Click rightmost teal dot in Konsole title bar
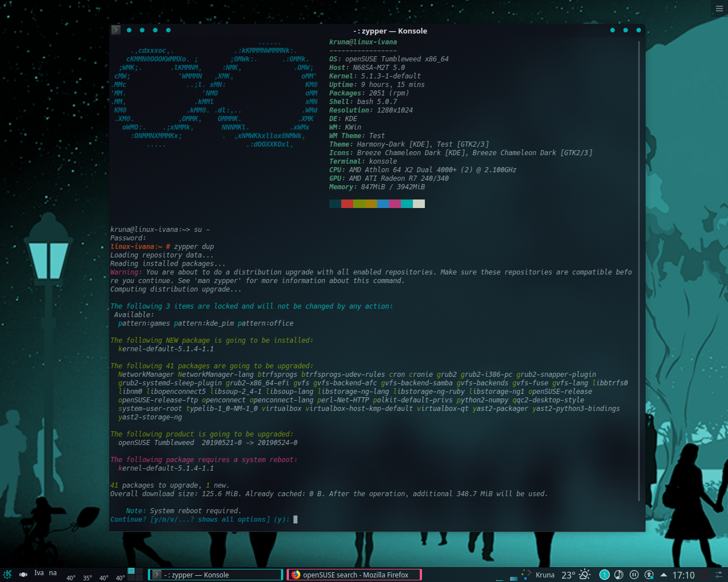The image size is (728, 582). [x=639, y=30]
